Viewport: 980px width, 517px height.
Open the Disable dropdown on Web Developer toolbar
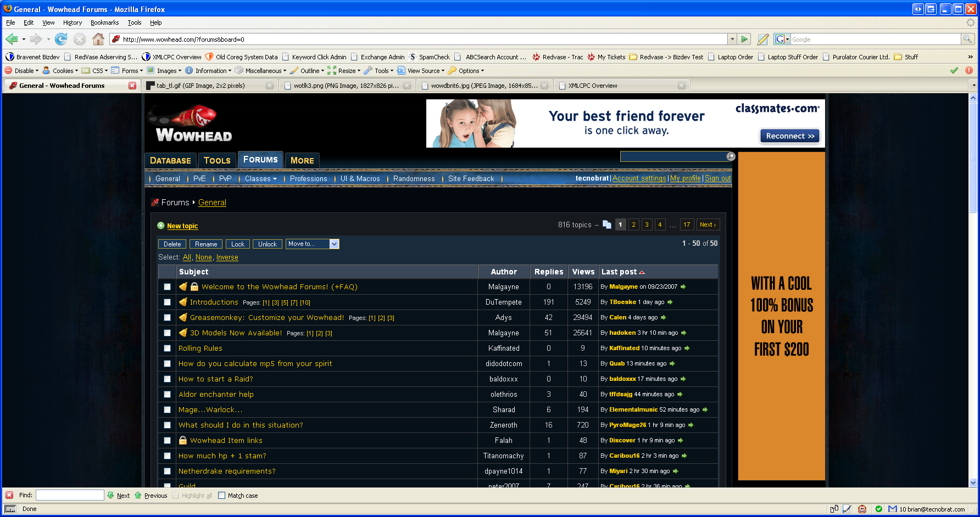click(22, 70)
